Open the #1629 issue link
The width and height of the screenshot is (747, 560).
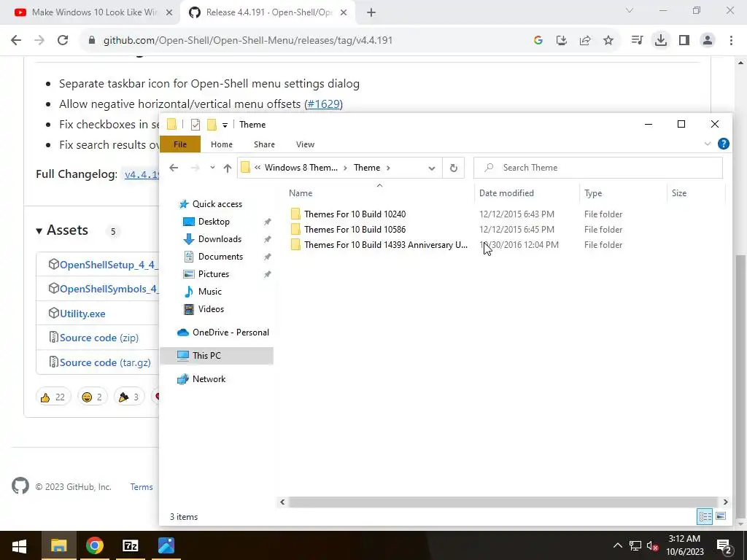[323, 104]
